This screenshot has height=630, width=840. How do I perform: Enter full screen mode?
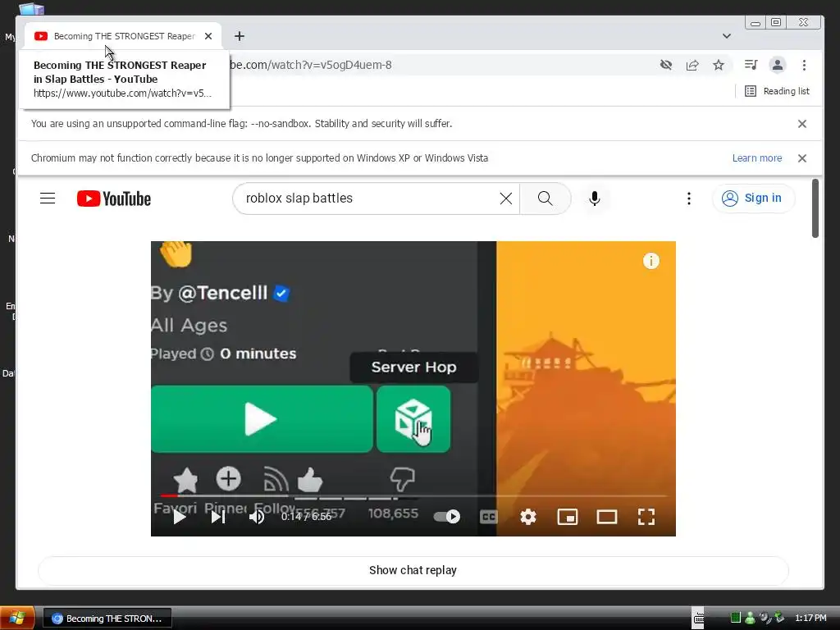(x=646, y=517)
